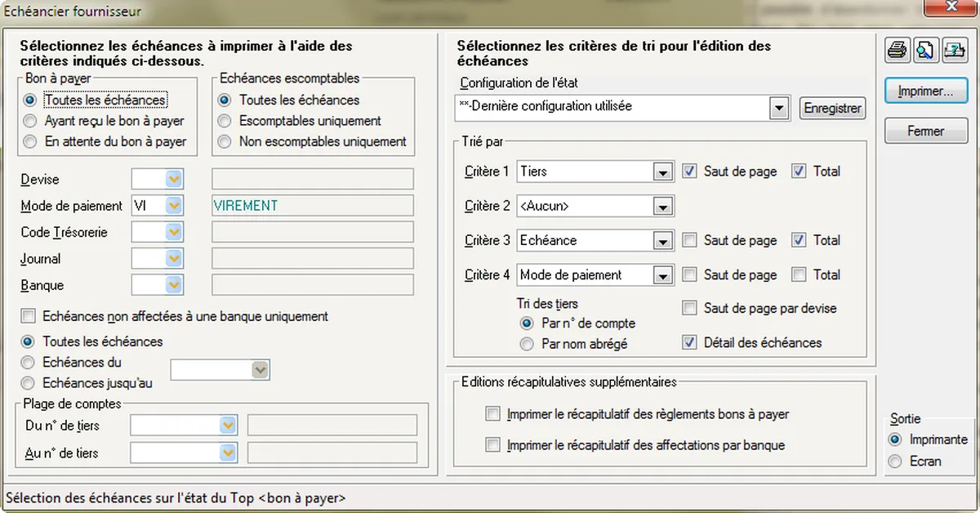The height and width of the screenshot is (513, 980).
Task: Click the Imprimer... button
Action: click(925, 91)
